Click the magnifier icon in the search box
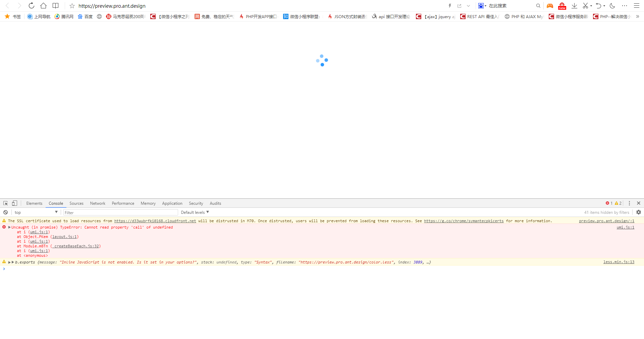This screenshot has width=644, height=339. tap(538, 6)
